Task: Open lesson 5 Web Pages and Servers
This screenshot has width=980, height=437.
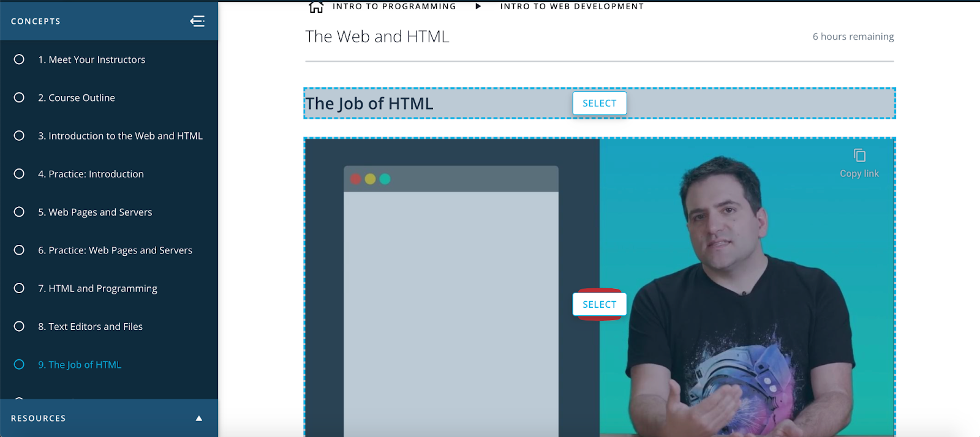Action: 95,212
